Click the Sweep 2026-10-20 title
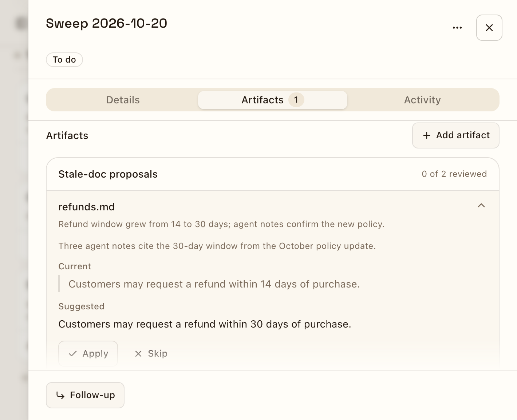The image size is (517, 420). (107, 23)
